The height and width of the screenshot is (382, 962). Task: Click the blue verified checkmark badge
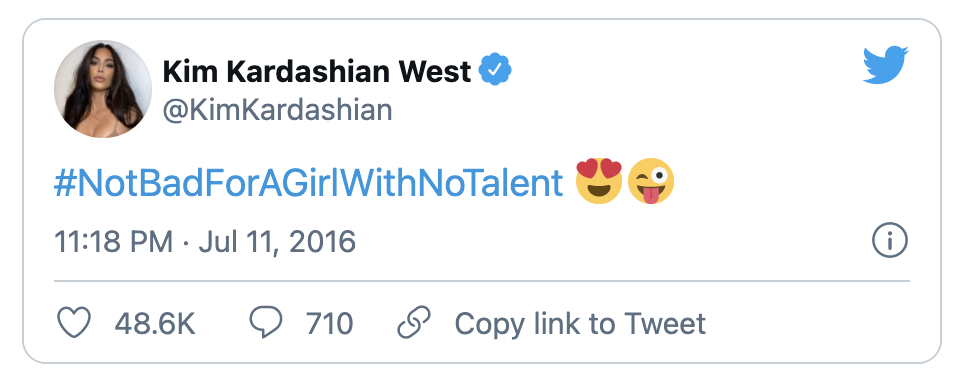tap(495, 70)
